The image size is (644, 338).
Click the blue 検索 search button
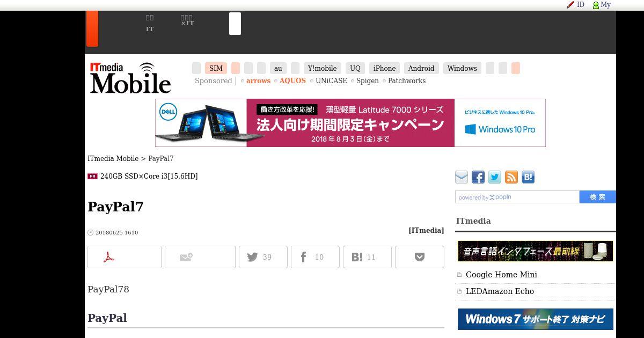point(598,197)
